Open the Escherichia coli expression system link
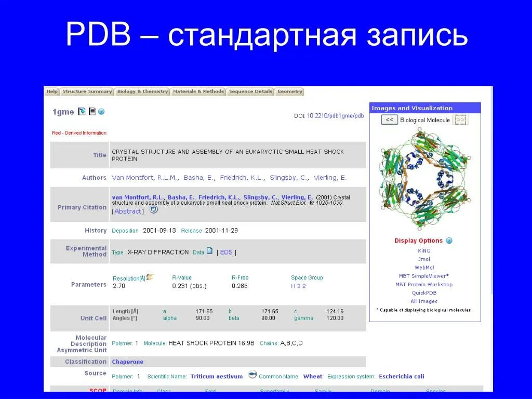 click(x=402, y=376)
